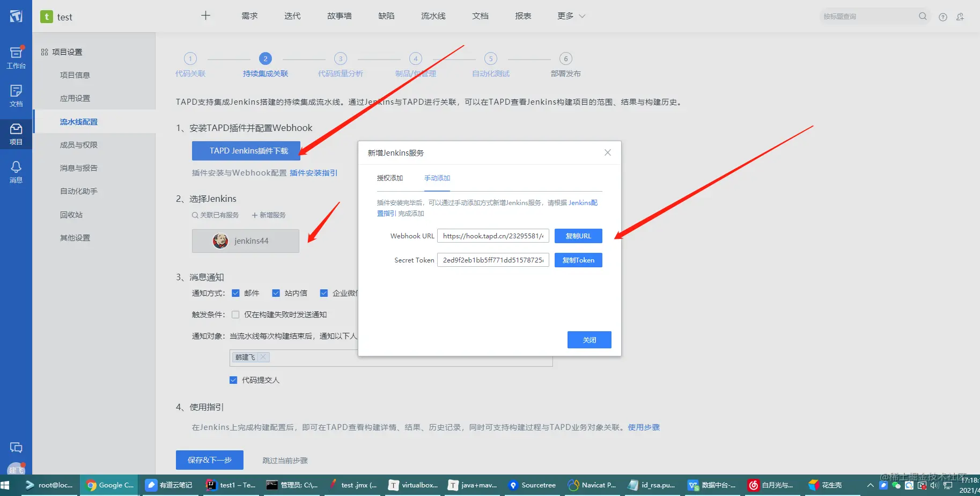Open the Windows Start menu
Screen dimensions: 980x496
click(x=5, y=485)
